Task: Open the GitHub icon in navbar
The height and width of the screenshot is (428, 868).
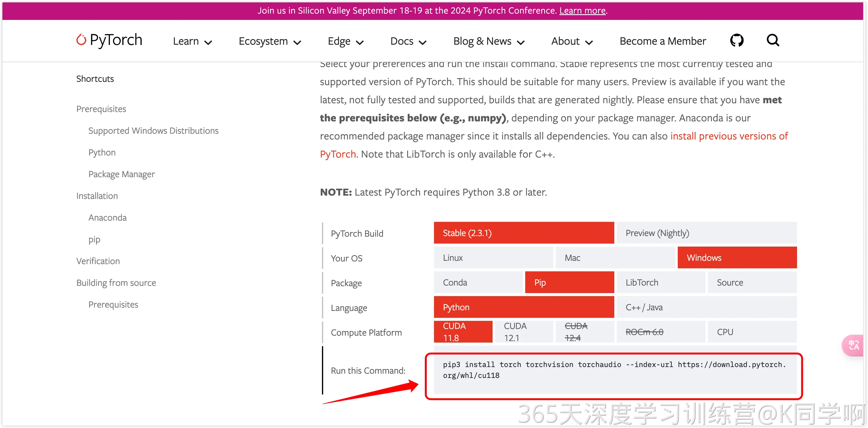Action: pyautogui.click(x=737, y=41)
